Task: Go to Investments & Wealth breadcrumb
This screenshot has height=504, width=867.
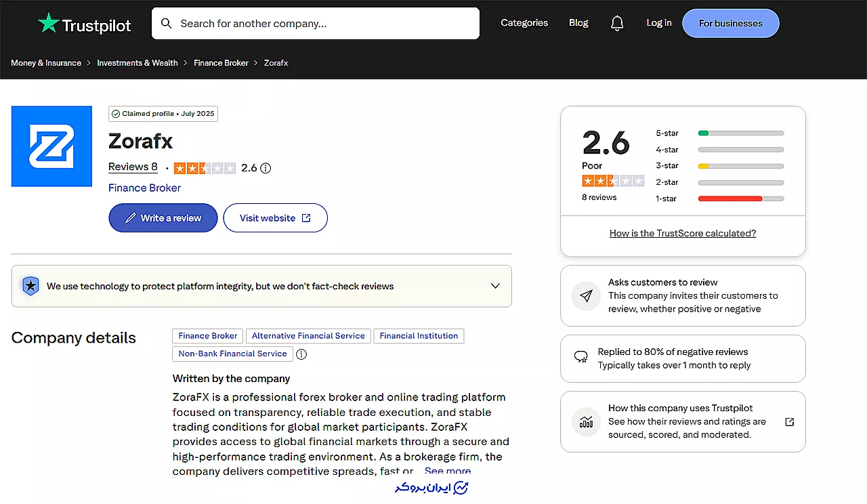Action: [138, 63]
